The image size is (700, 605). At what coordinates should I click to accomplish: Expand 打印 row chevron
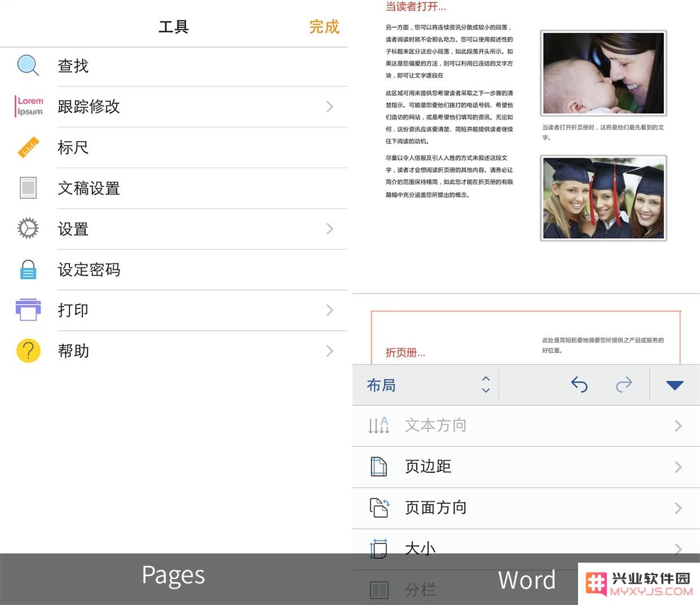coord(330,310)
